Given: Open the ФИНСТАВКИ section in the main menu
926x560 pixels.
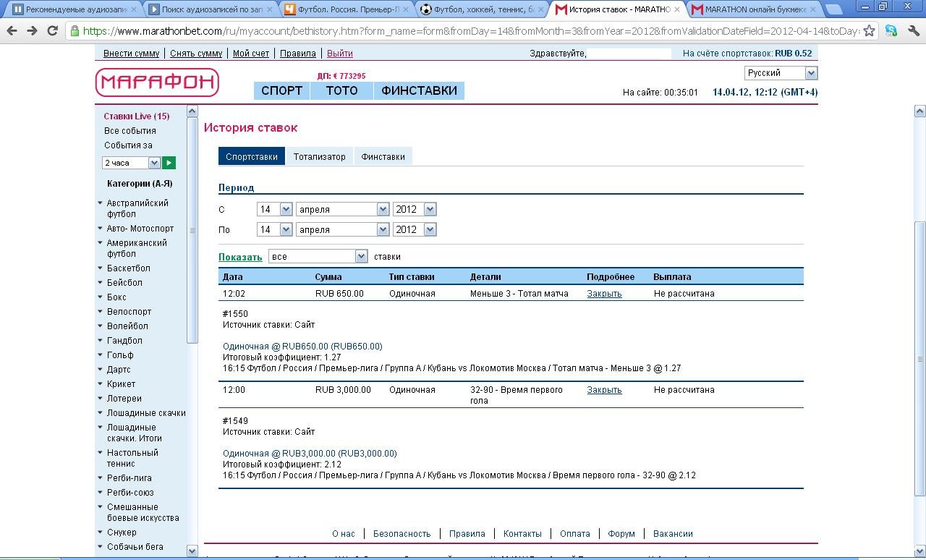Looking at the screenshot, I should click(419, 90).
